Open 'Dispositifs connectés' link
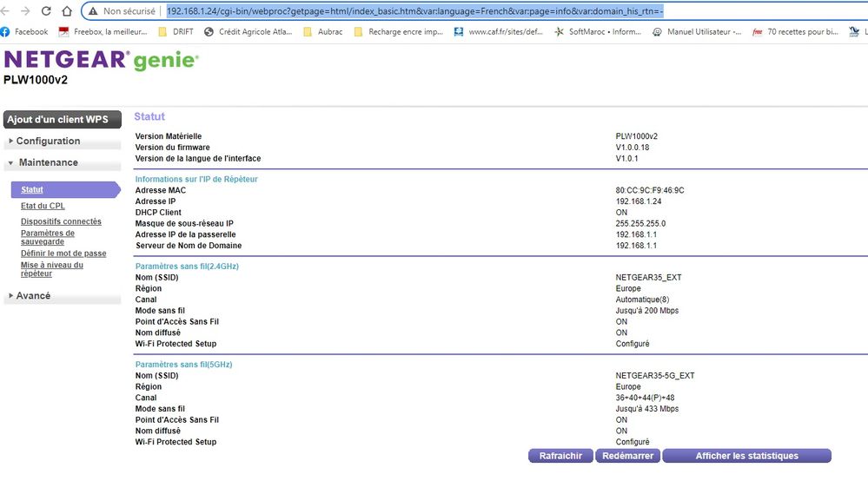The width and height of the screenshot is (868, 481). point(61,222)
